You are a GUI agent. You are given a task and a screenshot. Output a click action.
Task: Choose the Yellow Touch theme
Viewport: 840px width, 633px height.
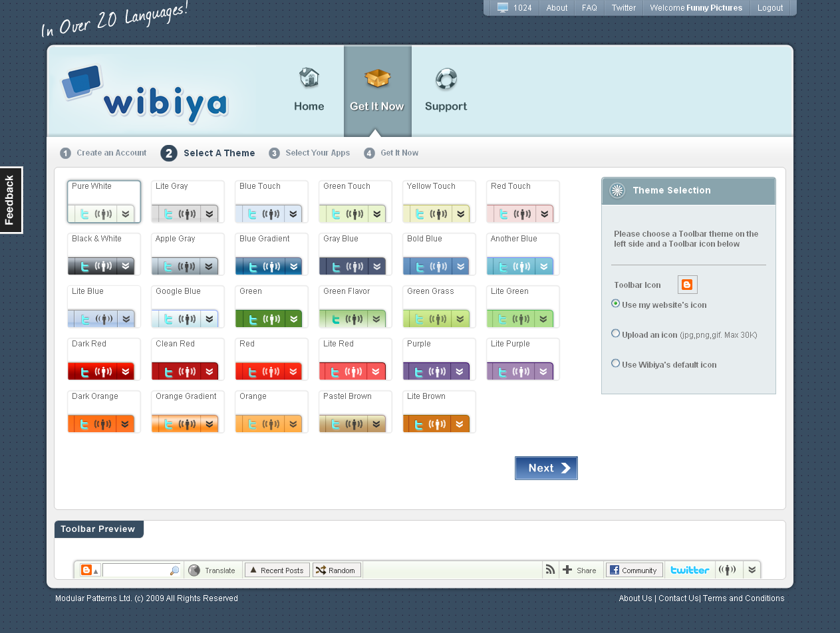coord(439,201)
